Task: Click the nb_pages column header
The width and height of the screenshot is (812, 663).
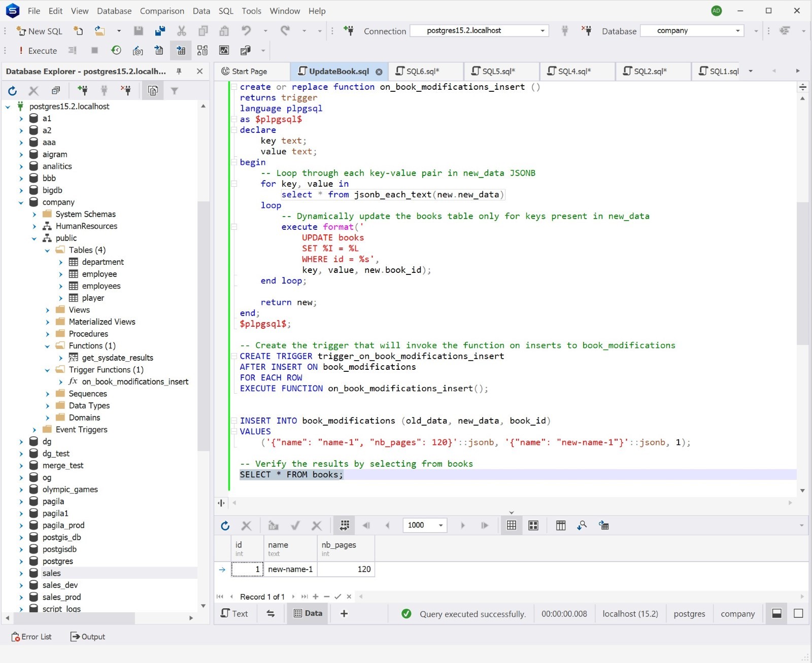Action: click(x=346, y=549)
